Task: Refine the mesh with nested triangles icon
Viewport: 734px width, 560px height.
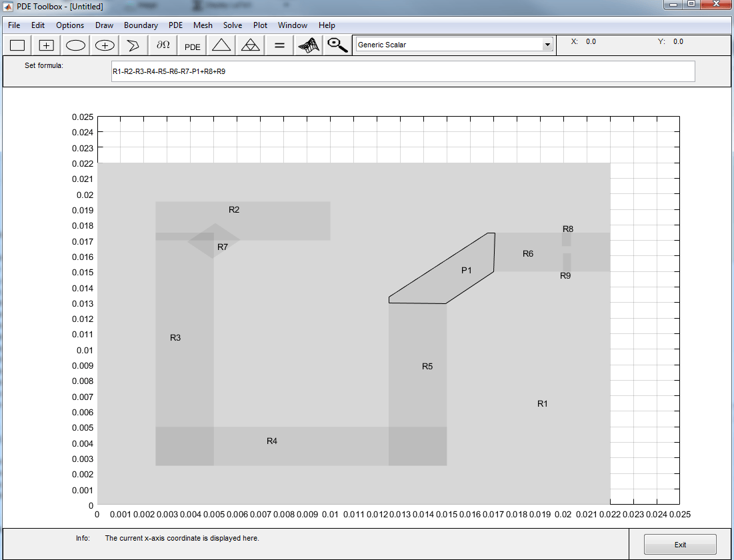Action: pos(251,45)
